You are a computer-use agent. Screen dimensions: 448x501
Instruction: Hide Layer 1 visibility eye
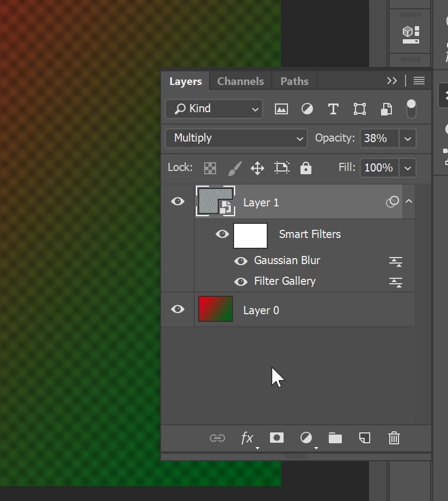click(178, 201)
